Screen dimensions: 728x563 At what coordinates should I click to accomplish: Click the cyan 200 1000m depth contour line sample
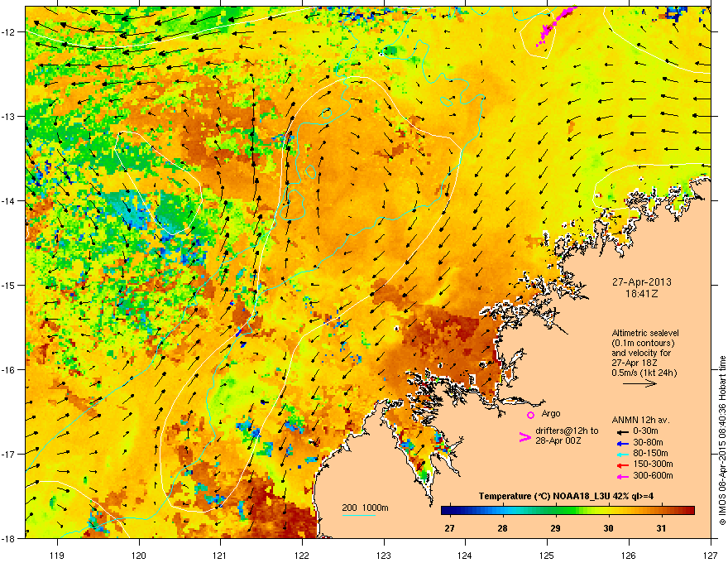point(358,515)
